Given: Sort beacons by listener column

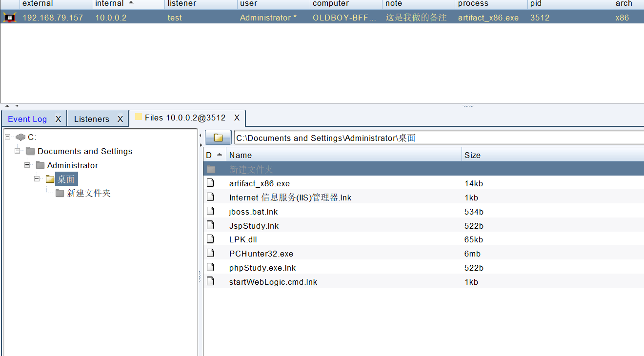Looking at the screenshot, I should point(201,4).
